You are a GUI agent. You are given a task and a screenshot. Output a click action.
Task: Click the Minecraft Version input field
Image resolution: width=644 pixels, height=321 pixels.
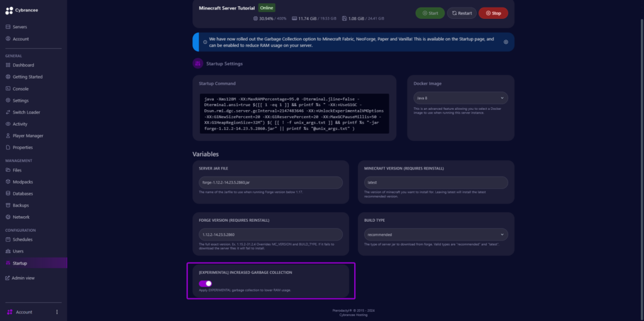point(436,182)
